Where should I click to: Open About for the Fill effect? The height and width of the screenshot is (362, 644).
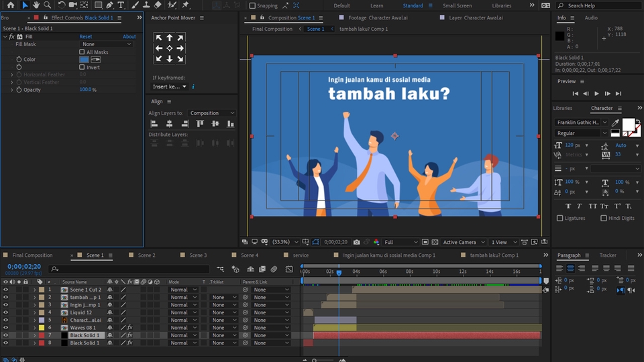[129, 36]
